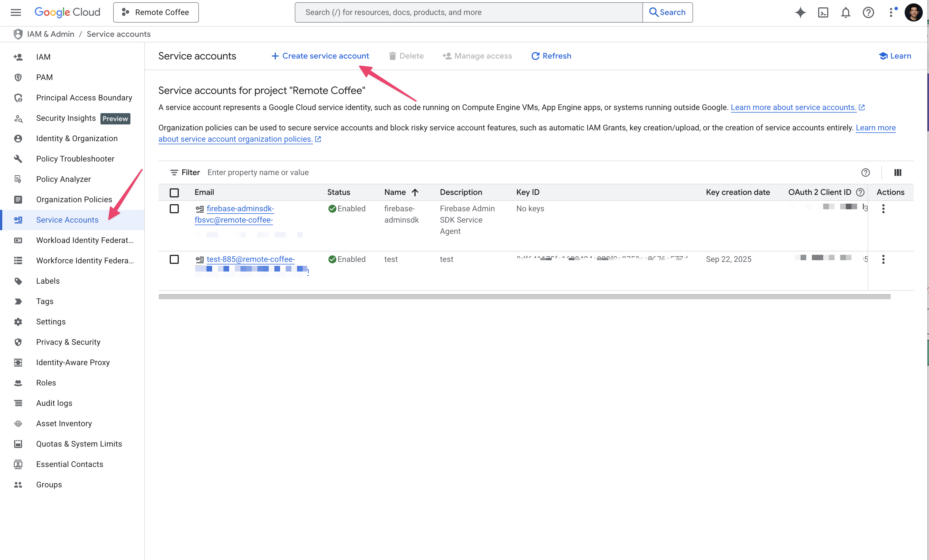Open column display options icon
929x560 pixels.
[897, 173]
